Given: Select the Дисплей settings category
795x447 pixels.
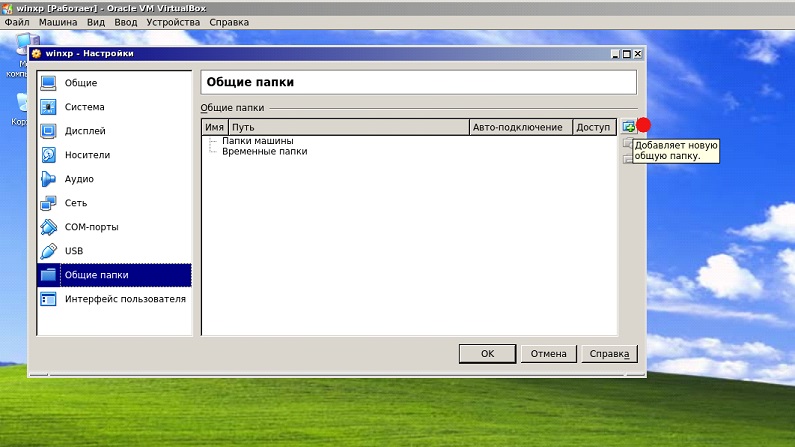Looking at the screenshot, I should coord(85,131).
